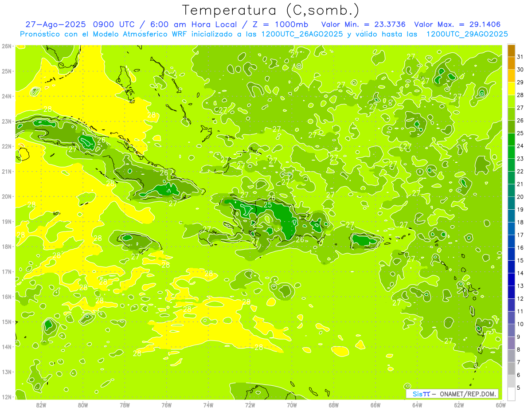Click the 20N latitude axis label
The width and height of the screenshot is (532, 411).
click(7, 196)
